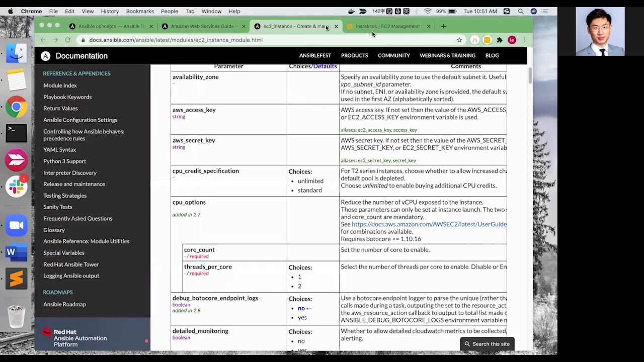This screenshot has height=362, width=644.
Task: Click the Defaults header link
Action: click(x=325, y=66)
